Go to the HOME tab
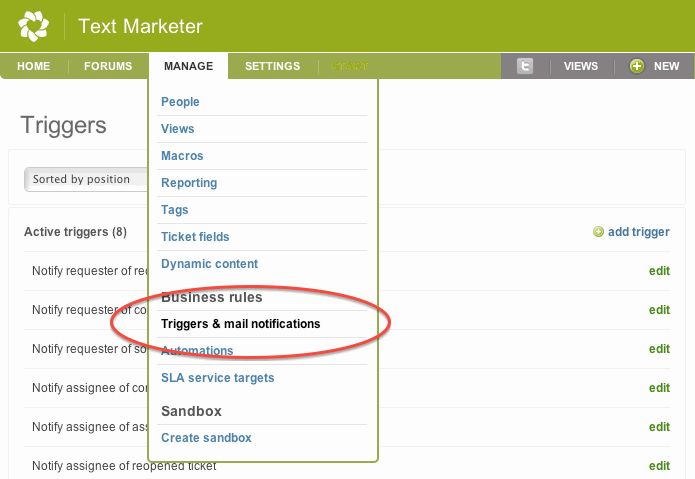695x479 pixels. 34,66
